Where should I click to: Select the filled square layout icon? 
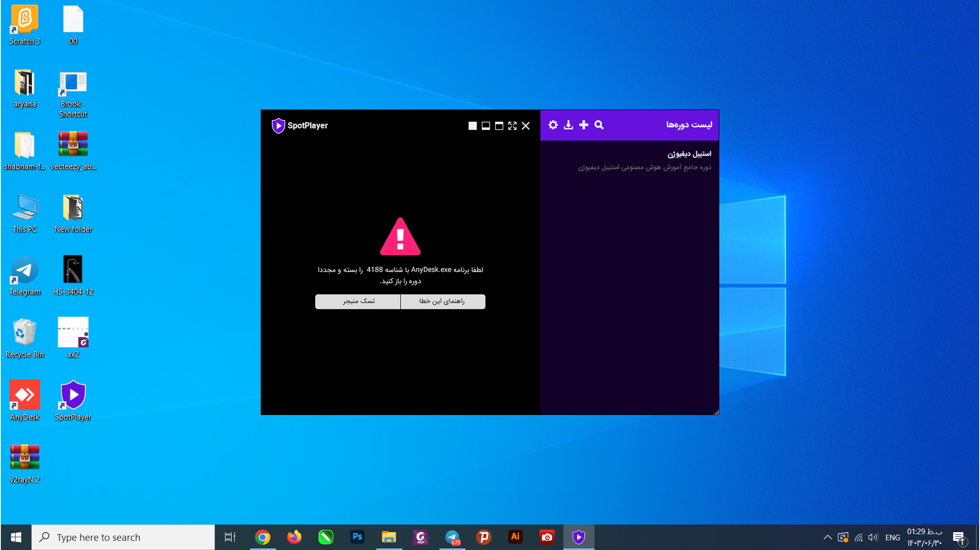pyautogui.click(x=472, y=126)
